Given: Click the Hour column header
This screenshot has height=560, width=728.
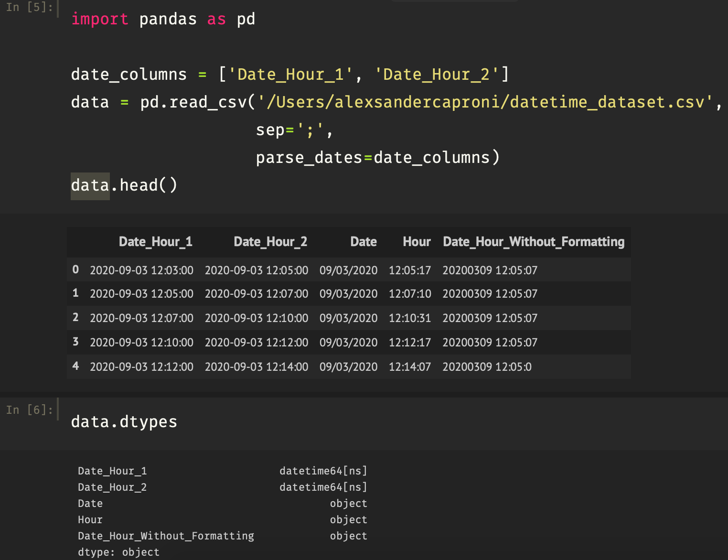Looking at the screenshot, I should click(416, 242).
